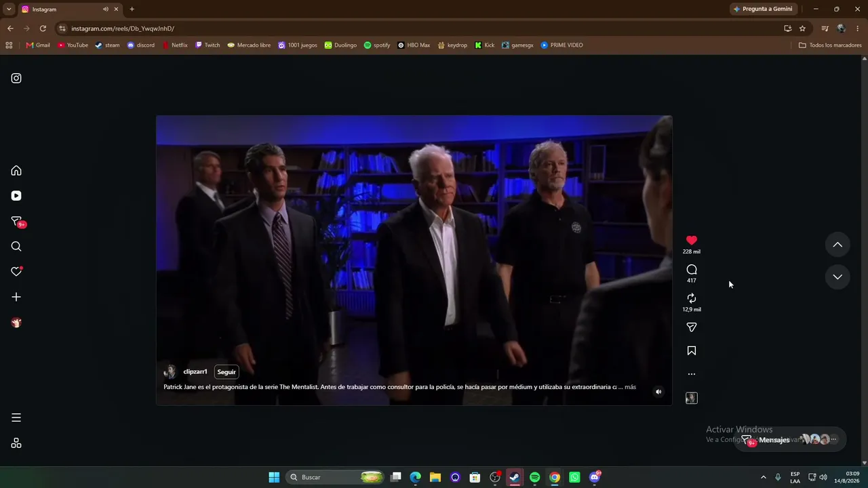Screen dimensions: 868x488
Task: Go to next reel with down chevron
Action: point(837,277)
